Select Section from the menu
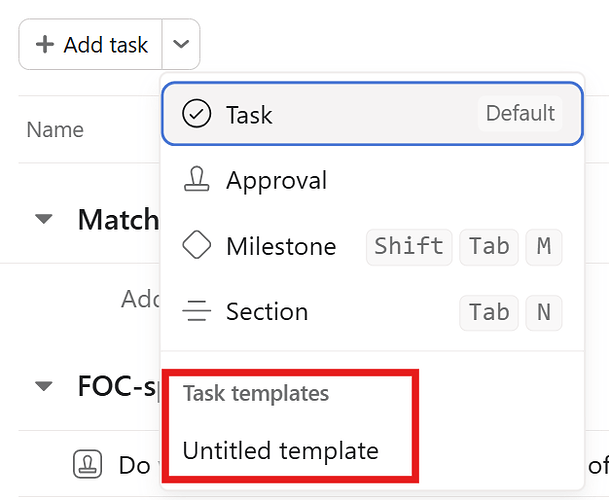This screenshot has width=609, height=500. click(x=372, y=312)
